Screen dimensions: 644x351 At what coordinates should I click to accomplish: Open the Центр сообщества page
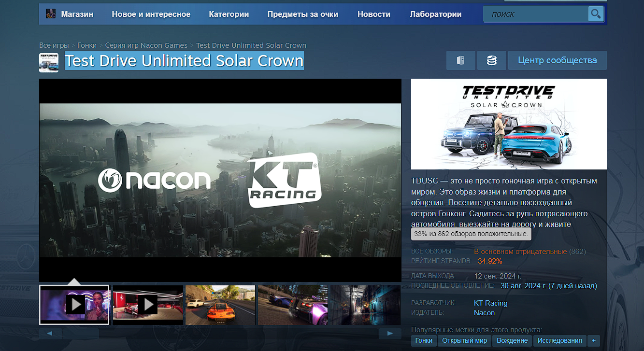[x=557, y=60]
